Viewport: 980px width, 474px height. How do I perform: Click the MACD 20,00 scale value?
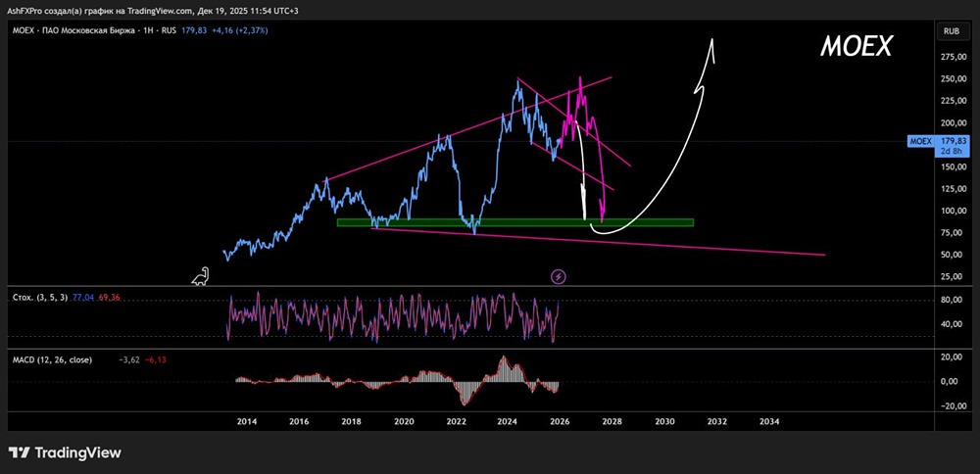(x=952, y=356)
